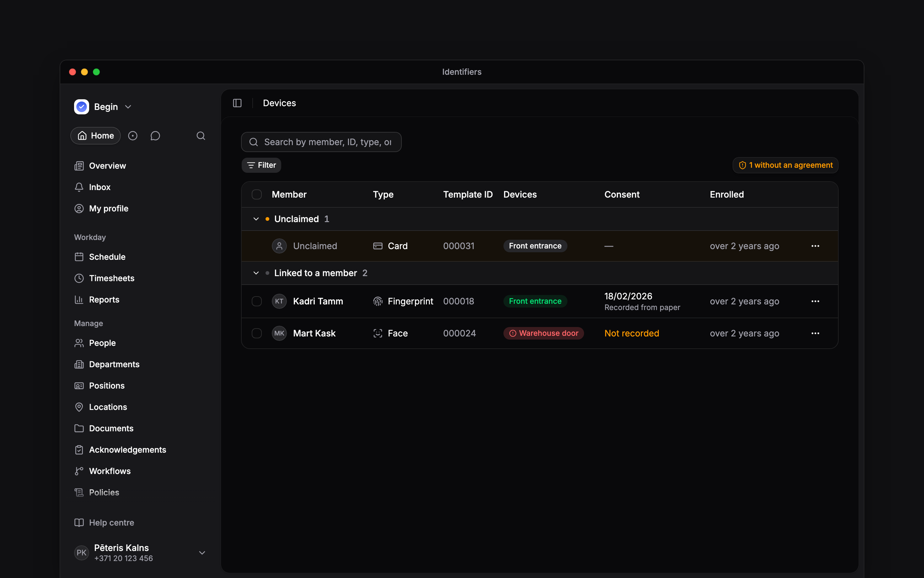This screenshot has width=924, height=578.
Task: Click the Enrolled column header
Action: (x=727, y=194)
